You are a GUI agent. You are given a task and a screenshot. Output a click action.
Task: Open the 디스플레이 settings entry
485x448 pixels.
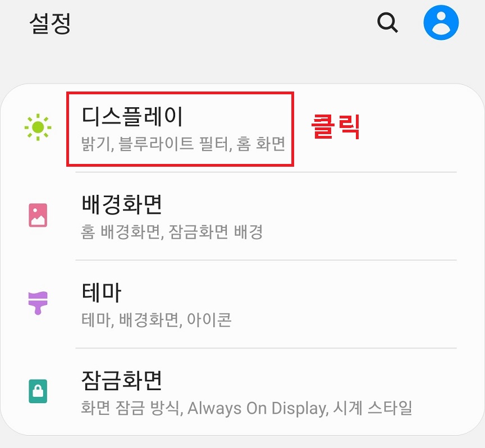coord(132,116)
